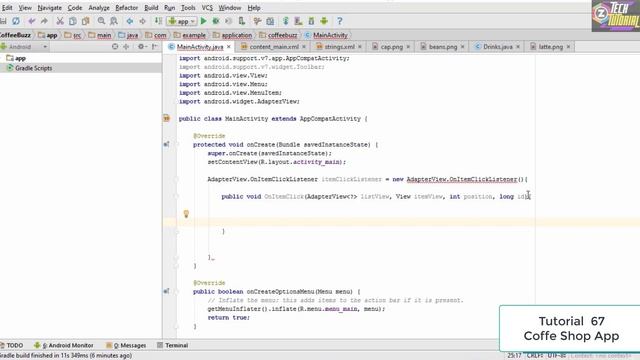Open the TODO tool window

pos(12,345)
